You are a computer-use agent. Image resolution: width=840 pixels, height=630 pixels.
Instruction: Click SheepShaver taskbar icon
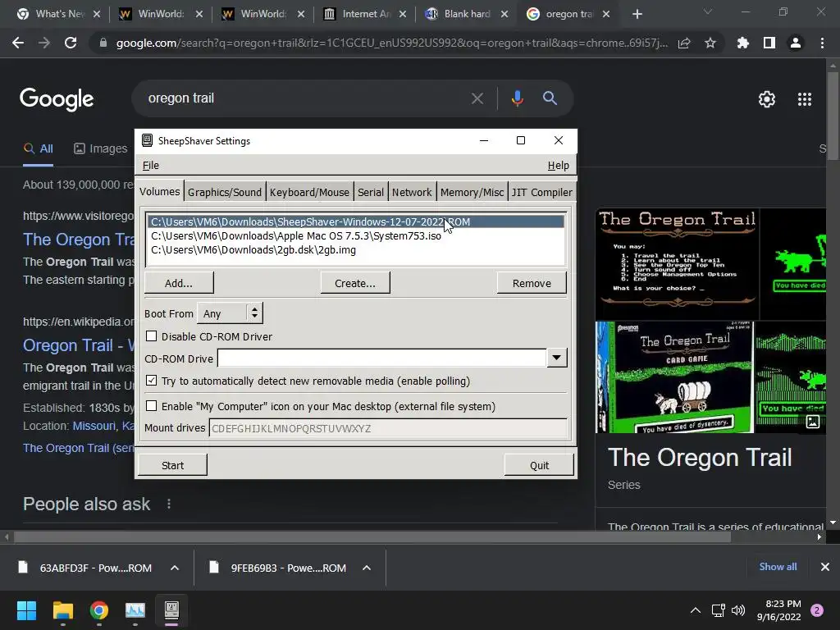[x=171, y=610]
